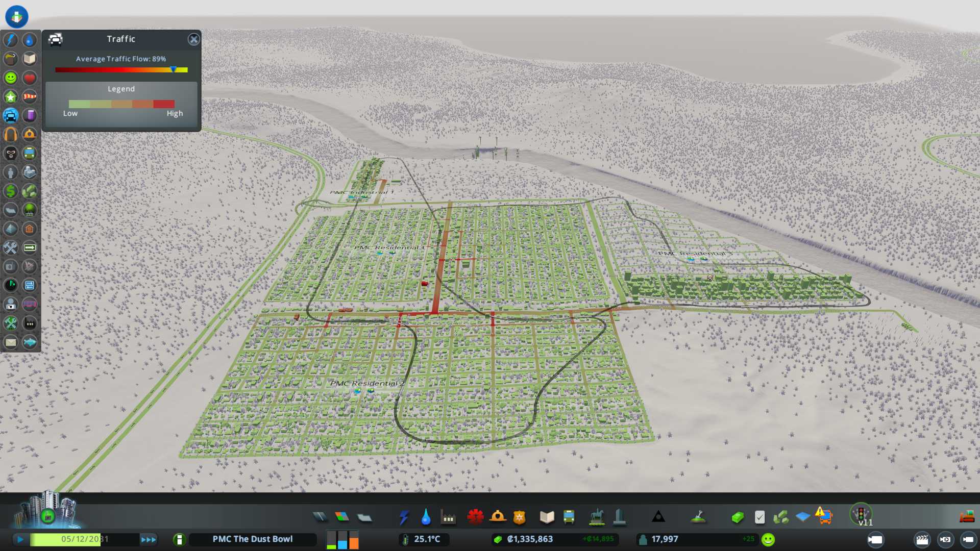
Task: Click city name PMC The Dust Bowl
Action: coord(252,539)
